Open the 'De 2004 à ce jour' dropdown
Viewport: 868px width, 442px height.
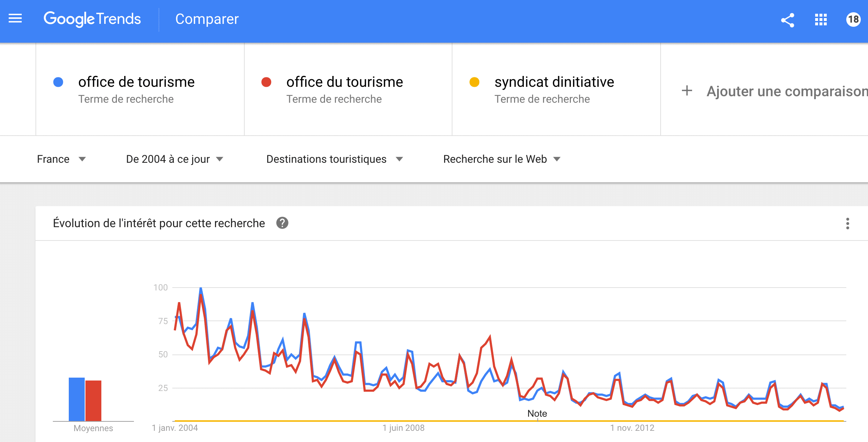175,159
